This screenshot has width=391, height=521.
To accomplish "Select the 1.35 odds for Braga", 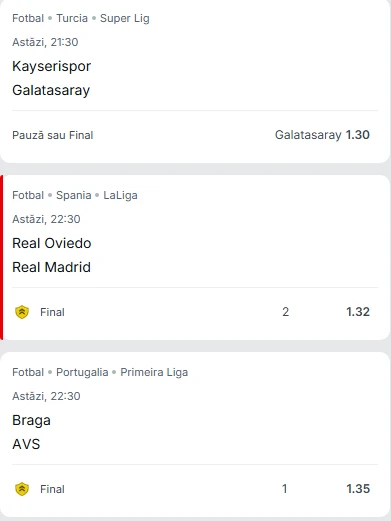I will pos(358,489).
